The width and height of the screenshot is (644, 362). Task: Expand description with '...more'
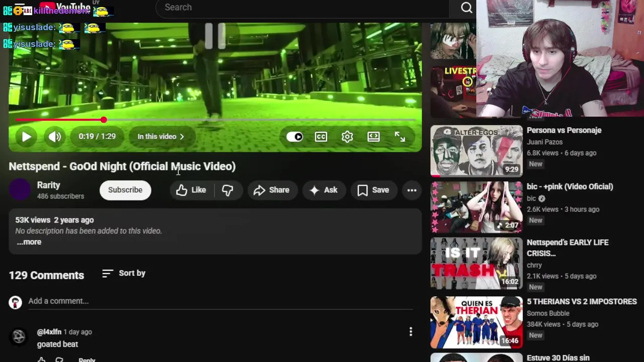click(x=29, y=242)
